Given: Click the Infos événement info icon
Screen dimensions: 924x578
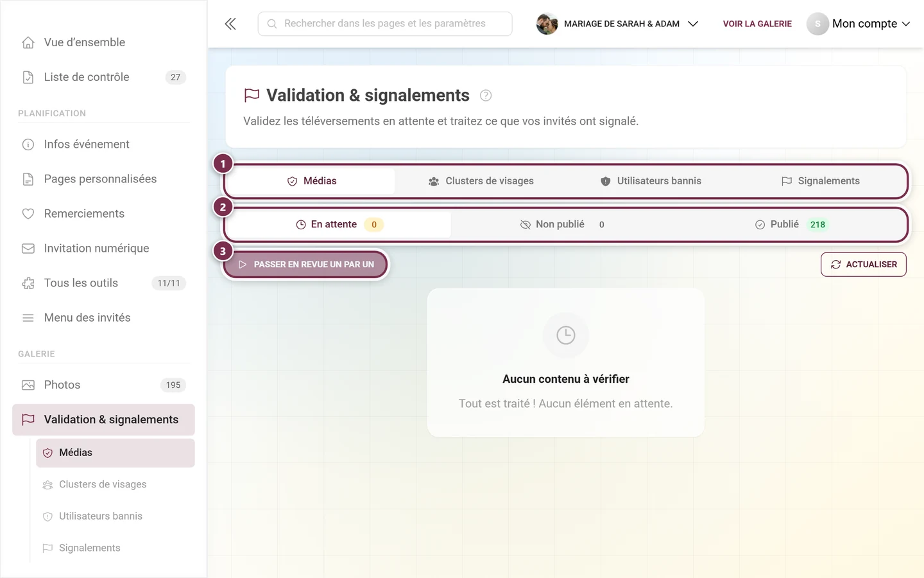Looking at the screenshot, I should (x=28, y=144).
